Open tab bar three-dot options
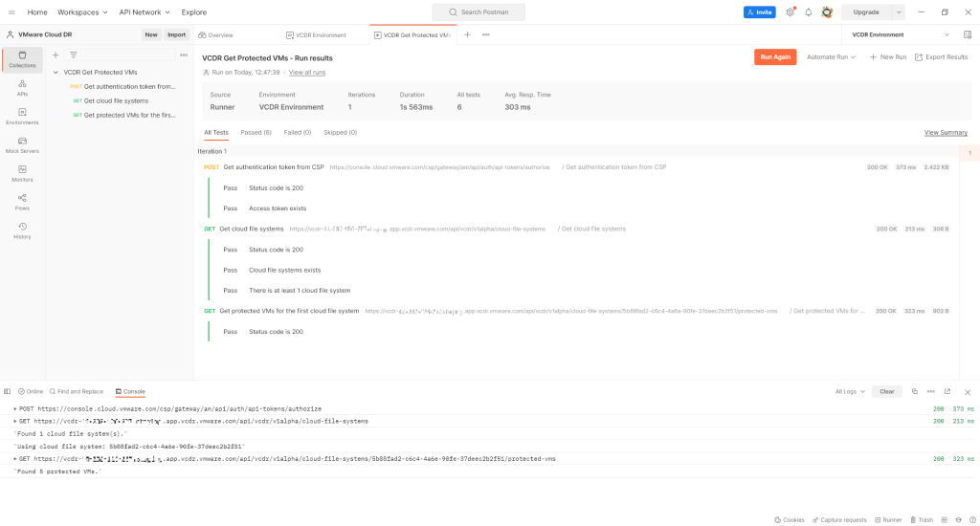 (x=485, y=35)
